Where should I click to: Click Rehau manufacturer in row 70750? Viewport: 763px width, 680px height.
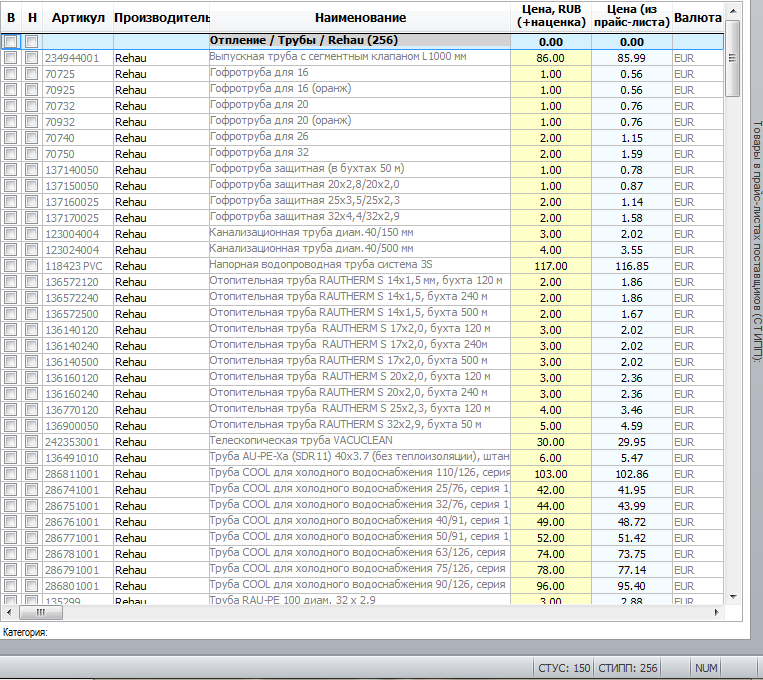(131, 154)
